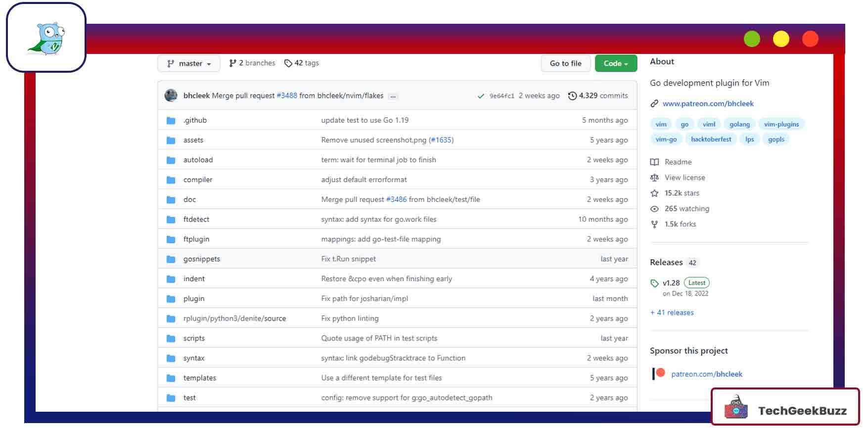The image size is (868, 431).
Task: Expand the green Code dropdown button
Action: tap(615, 63)
